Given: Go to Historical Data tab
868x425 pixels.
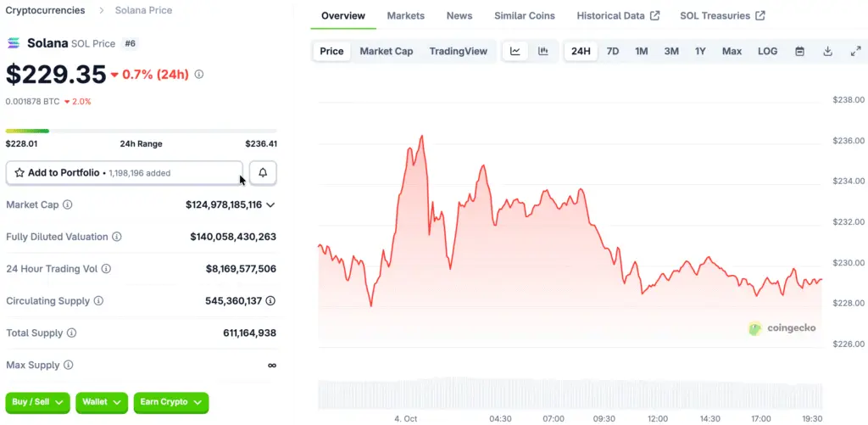Looking at the screenshot, I should tap(617, 16).
